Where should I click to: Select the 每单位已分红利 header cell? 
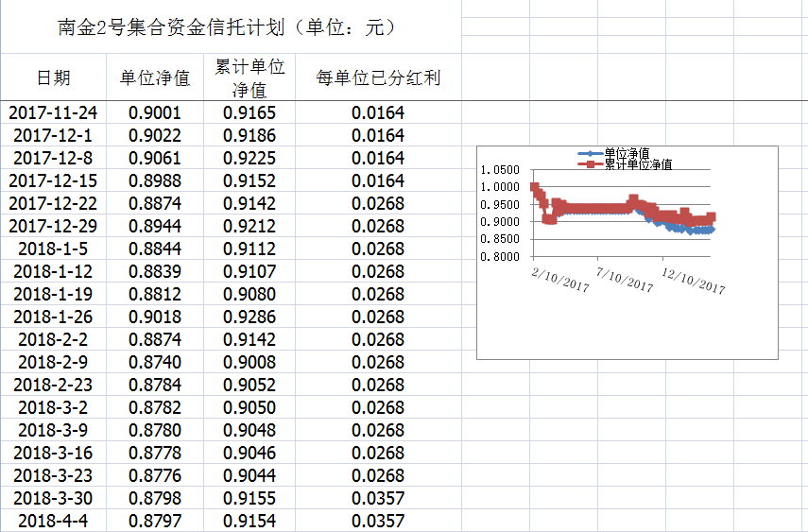pos(378,77)
